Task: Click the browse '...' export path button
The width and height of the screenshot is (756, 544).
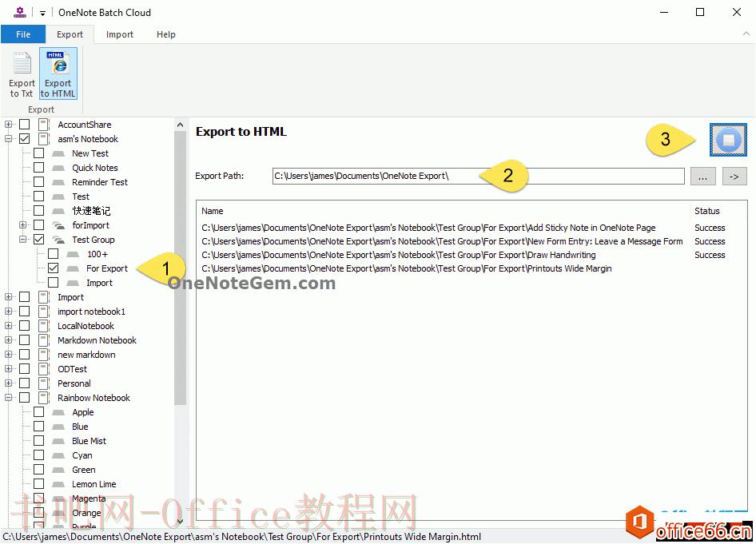Action: pos(703,177)
